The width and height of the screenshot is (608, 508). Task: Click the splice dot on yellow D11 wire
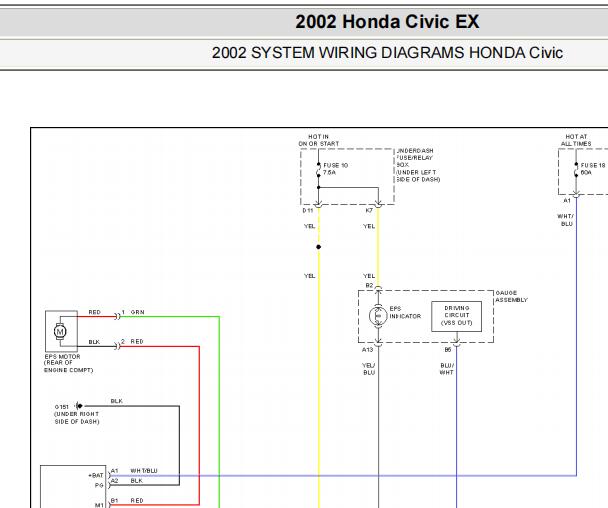(x=318, y=247)
